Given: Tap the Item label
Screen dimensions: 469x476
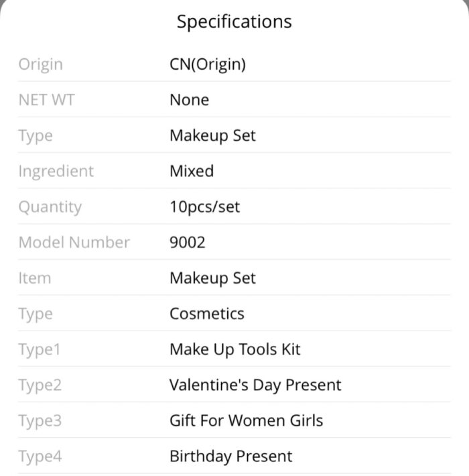Looking at the screenshot, I should 35,278.
